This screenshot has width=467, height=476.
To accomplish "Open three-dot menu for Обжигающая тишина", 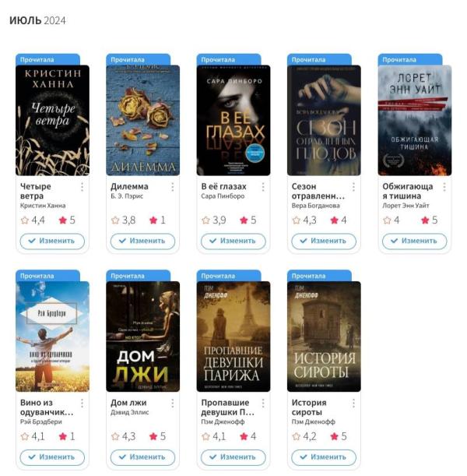I will pos(444,187).
